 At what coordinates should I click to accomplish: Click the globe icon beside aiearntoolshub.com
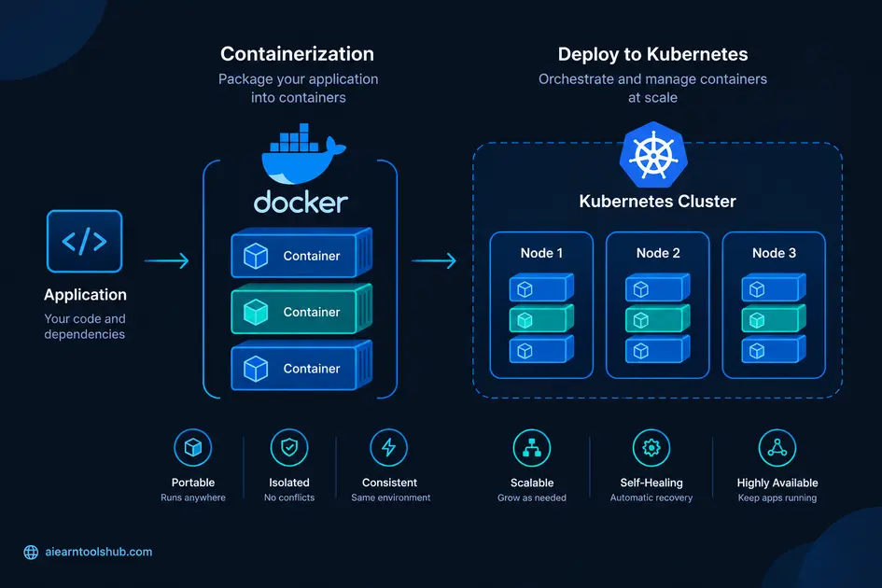31,552
